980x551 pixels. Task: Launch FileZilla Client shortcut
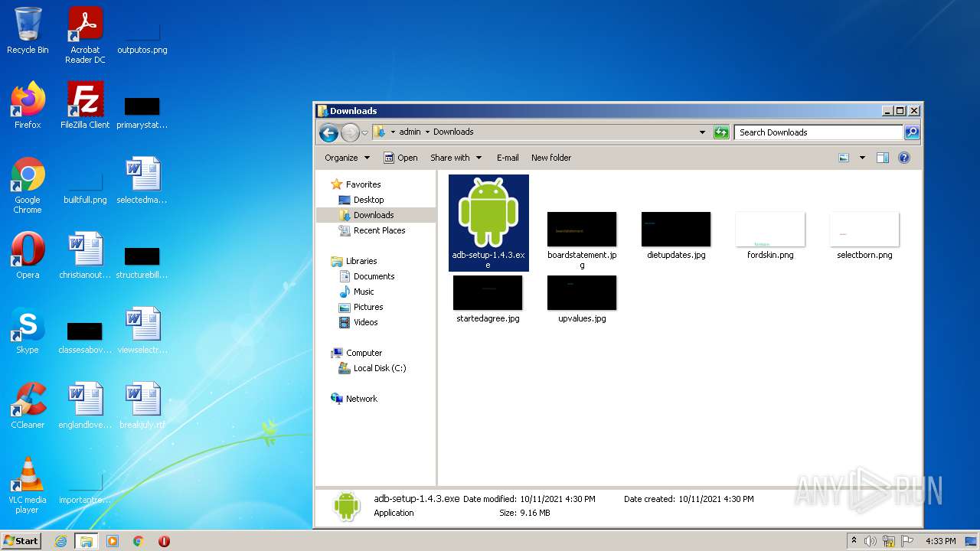[x=85, y=106]
